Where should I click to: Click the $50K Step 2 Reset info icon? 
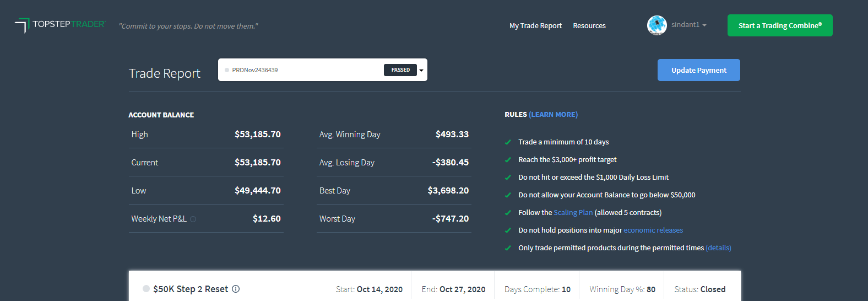coord(236,289)
